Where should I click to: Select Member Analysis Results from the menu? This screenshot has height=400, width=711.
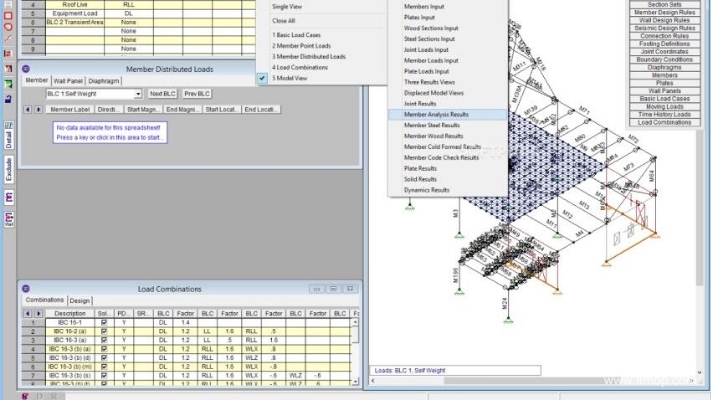click(x=436, y=115)
